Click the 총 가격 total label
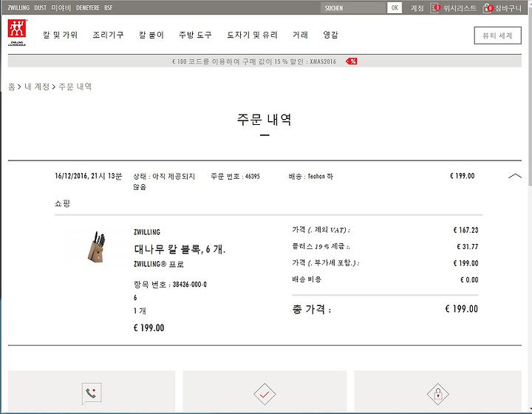The width and height of the screenshot is (532, 414). (312, 309)
